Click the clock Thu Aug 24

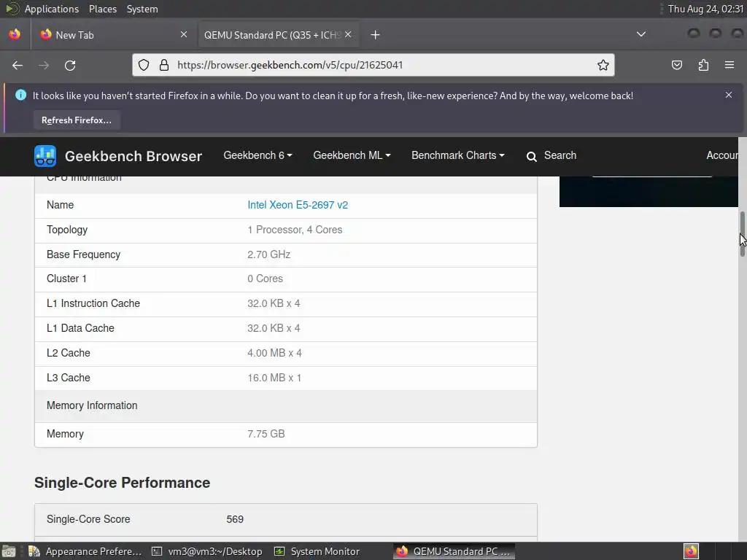(x=705, y=9)
